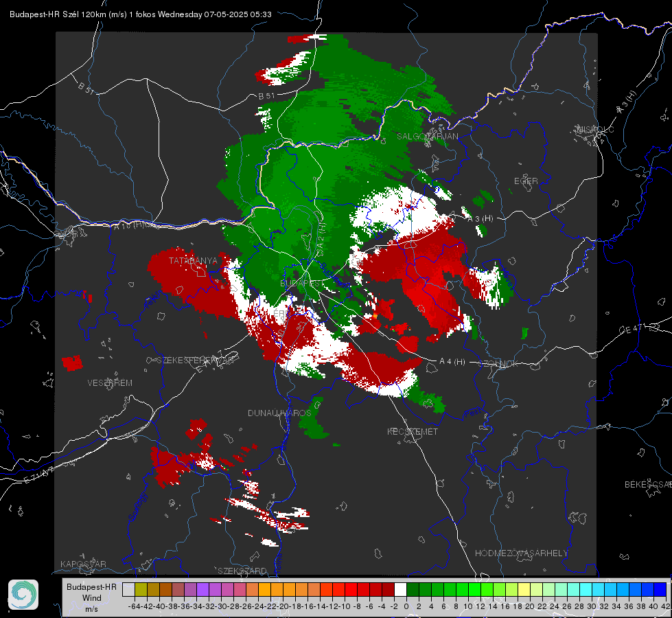The width and height of the screenshot is (672, 618).
Task: Select the SALGOTARJAN city label
Action: tap(427, 137)
